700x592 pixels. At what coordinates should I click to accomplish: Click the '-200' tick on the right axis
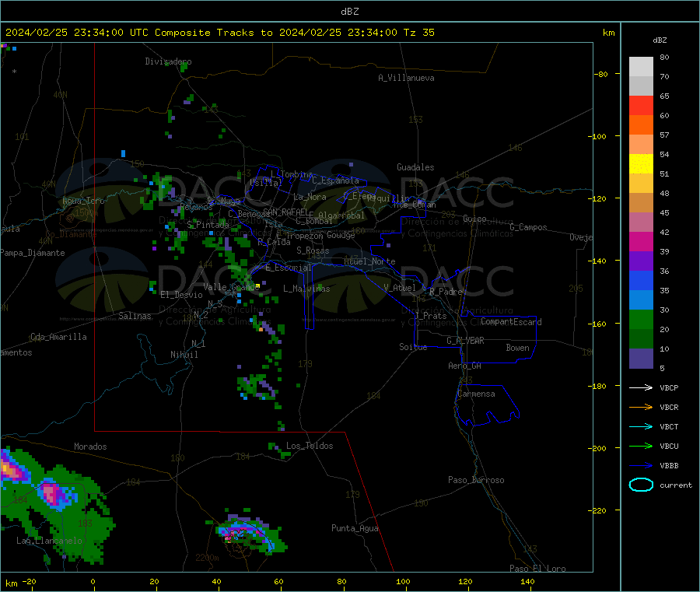(597, 448)
